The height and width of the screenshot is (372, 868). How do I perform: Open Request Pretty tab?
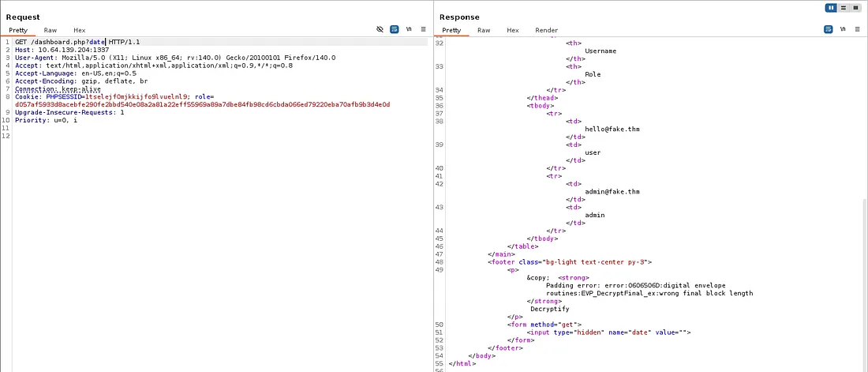pyautogui.click(x=17, y=30)
